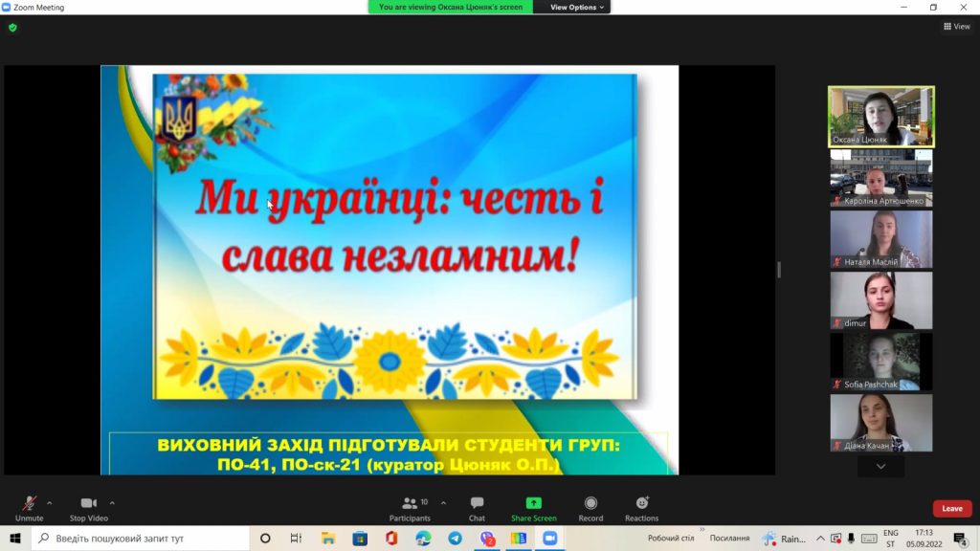Open Telegram from the taskbar
Image resolution: width=980 pixels, height=551 pixels.
455,539
